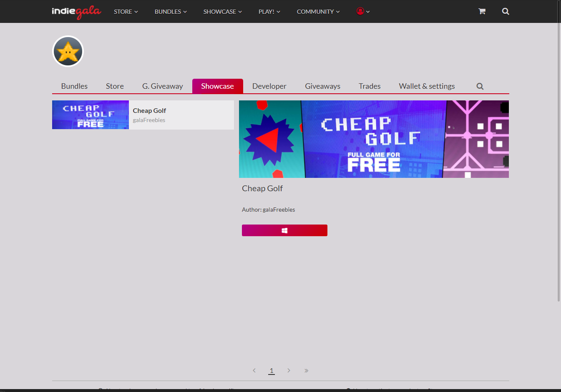The height and width of the screenshot is (392, 561).
Task: Open the Wallet & settings tab
Action: [427, 86]
